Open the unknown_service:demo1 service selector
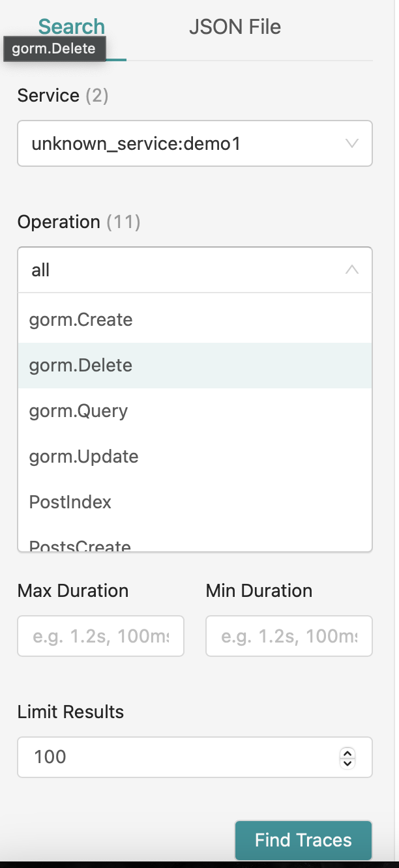The width and height of the screenshot is (399, 868). point(195,143)
